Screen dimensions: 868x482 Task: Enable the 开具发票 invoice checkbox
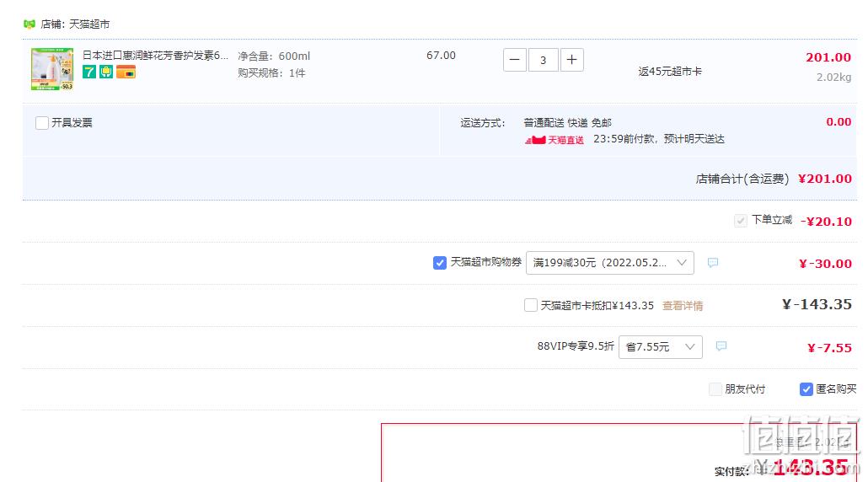click(x=42, y=123)
